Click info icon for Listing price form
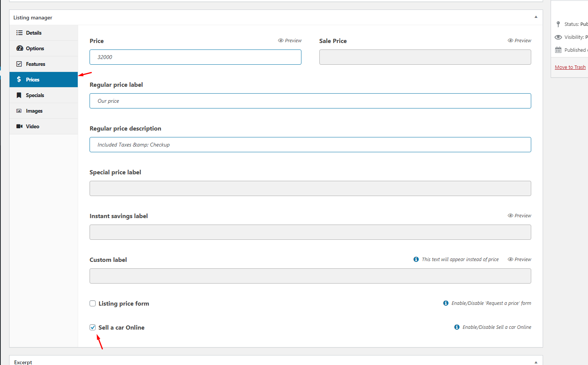The width and height of the screenshot is (588, 365). [446, 303]
